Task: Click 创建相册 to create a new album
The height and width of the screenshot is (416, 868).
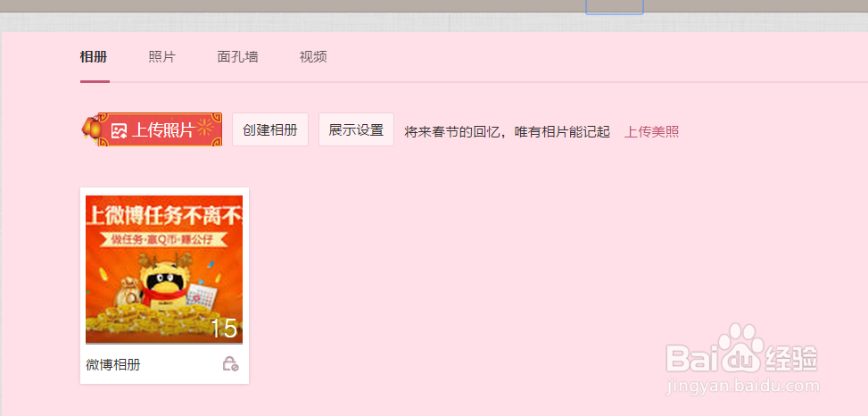Action: [270, 129]
